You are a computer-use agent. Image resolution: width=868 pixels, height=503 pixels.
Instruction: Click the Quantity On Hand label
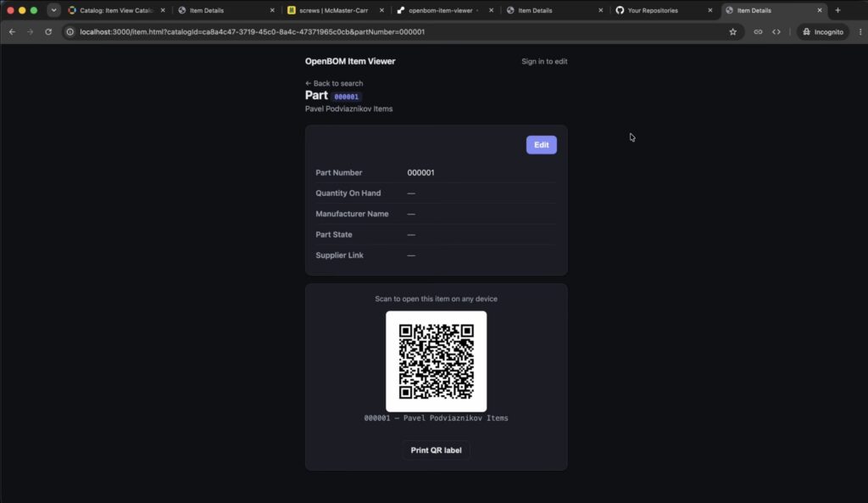pos(348,193)
